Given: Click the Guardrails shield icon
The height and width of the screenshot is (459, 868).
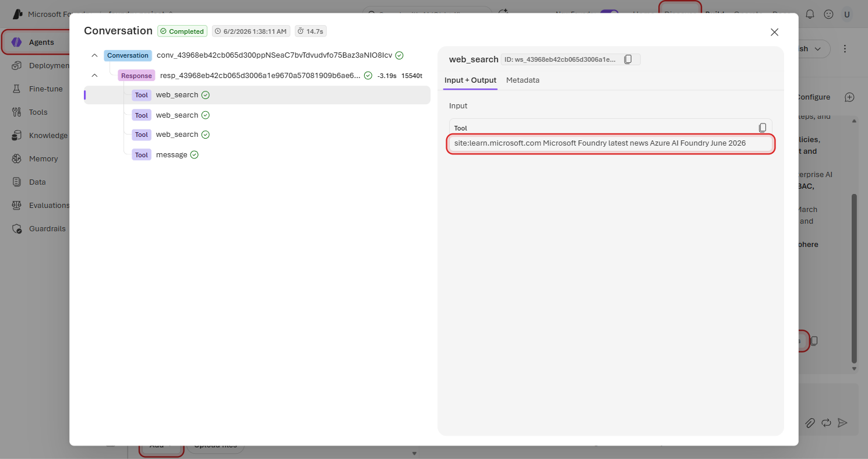Looking at the screenshot, I should pyautogui.click(x=17, y=228).
